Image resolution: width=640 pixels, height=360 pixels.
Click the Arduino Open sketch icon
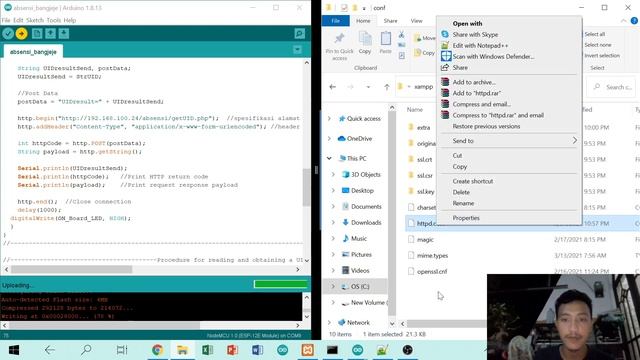(x=50, y=33)
